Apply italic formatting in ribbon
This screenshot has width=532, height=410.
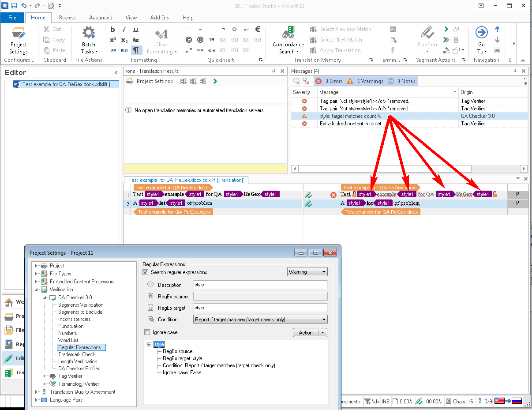click(124, 30)
